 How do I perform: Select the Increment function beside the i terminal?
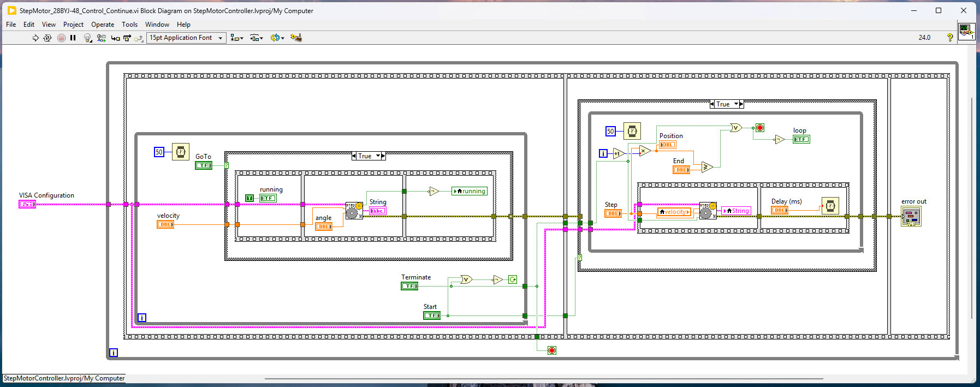click(x=619, y=153)
